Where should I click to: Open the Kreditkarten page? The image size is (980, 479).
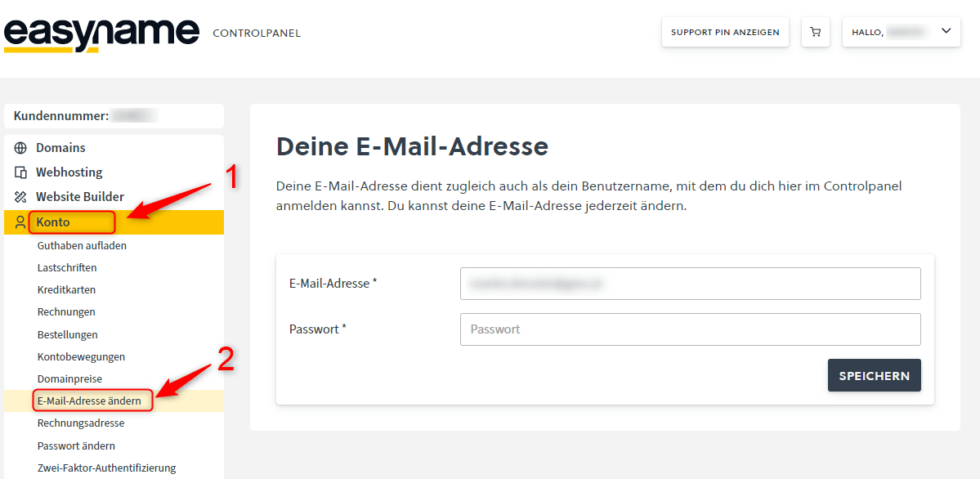(x=66, y=289)
